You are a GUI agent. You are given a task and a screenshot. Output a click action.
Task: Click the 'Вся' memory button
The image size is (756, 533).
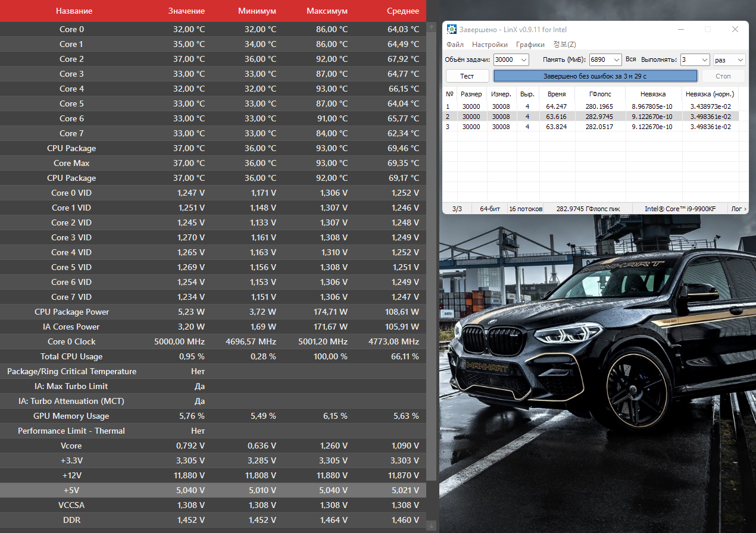pyautogui.click(x=631, y=59)
